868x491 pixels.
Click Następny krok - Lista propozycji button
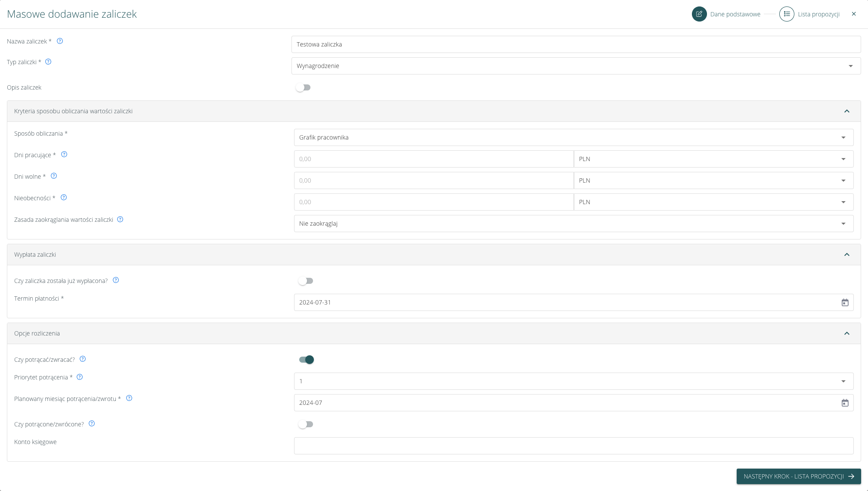(798, 476)
